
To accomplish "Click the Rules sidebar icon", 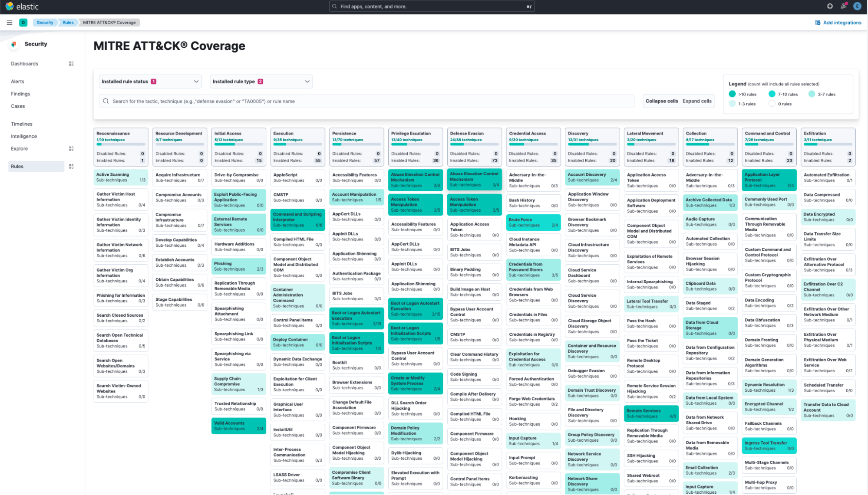I will 72,166.
